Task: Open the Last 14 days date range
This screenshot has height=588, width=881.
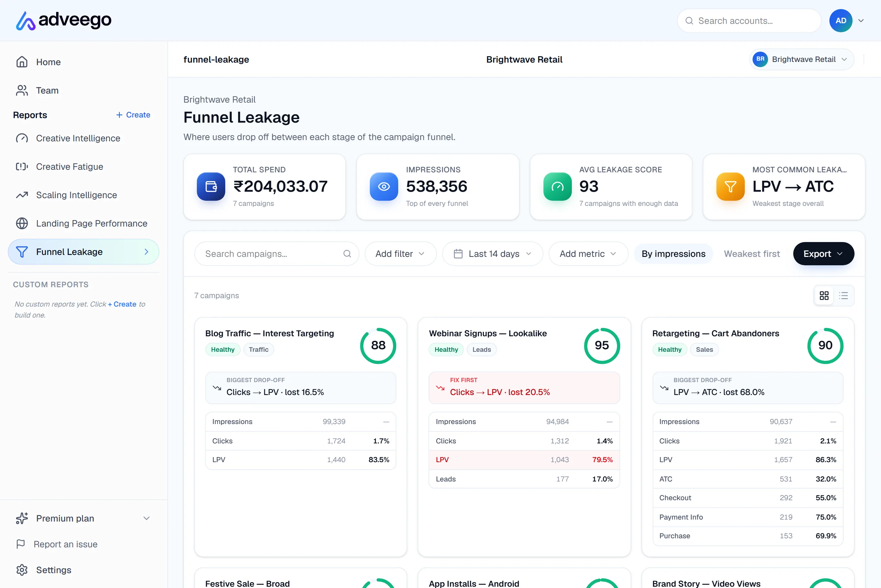Action: tap(492, 254)
